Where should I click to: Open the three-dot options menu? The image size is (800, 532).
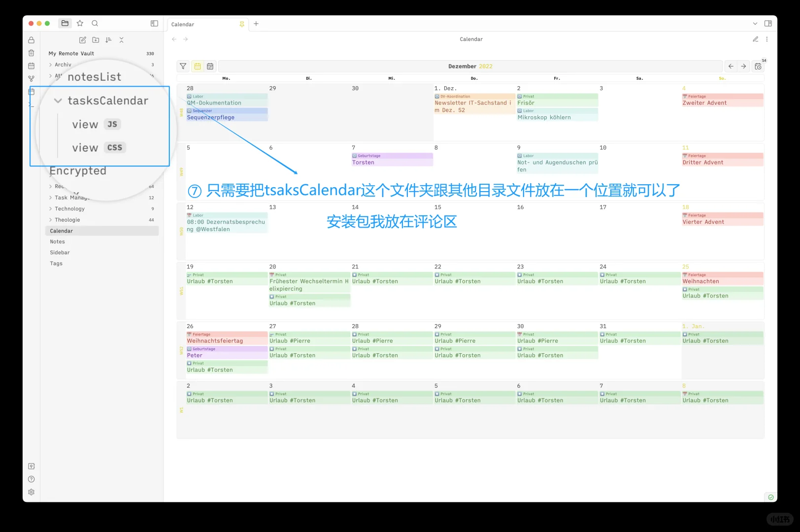point(767,39)
